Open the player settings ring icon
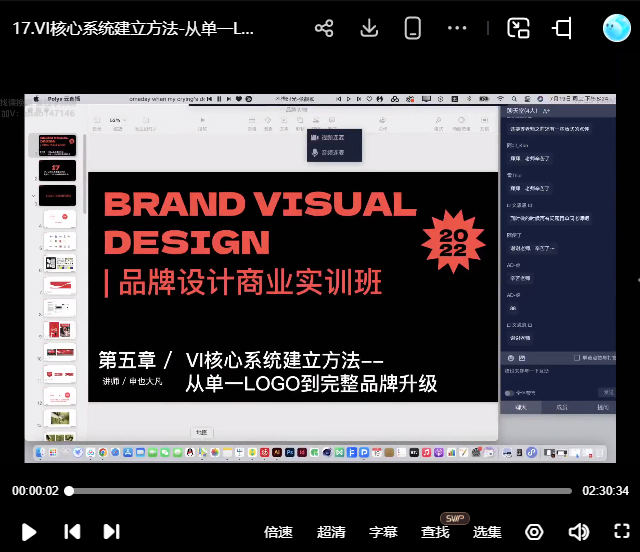The image size is (640, 552). (x=535, y=532)
